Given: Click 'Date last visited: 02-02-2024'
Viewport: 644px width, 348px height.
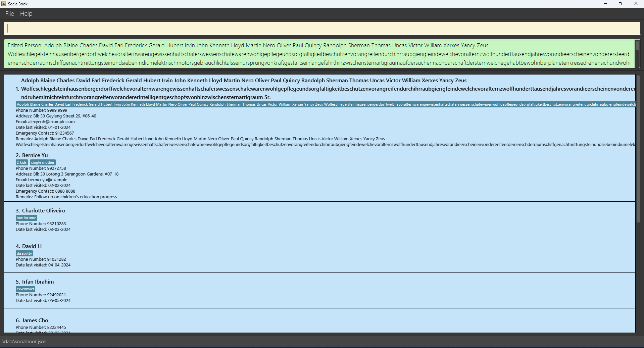Looking at the screenshot, I should pos(43,186).
